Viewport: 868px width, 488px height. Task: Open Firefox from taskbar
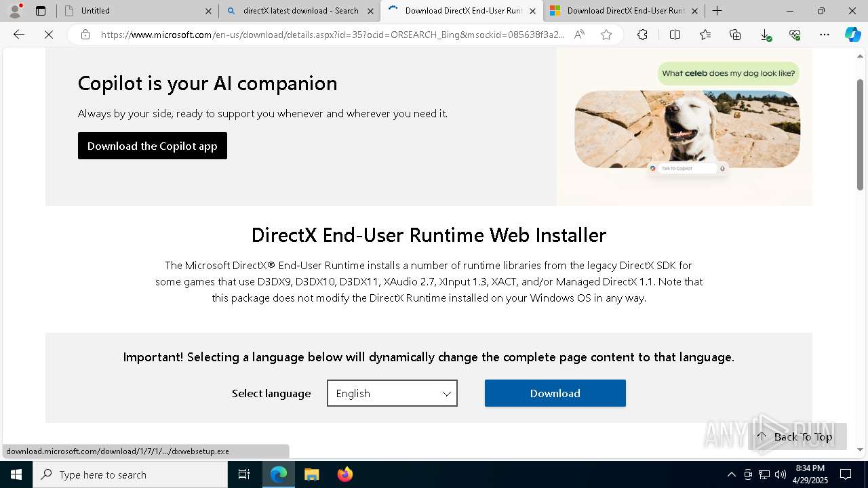(344, 474)
